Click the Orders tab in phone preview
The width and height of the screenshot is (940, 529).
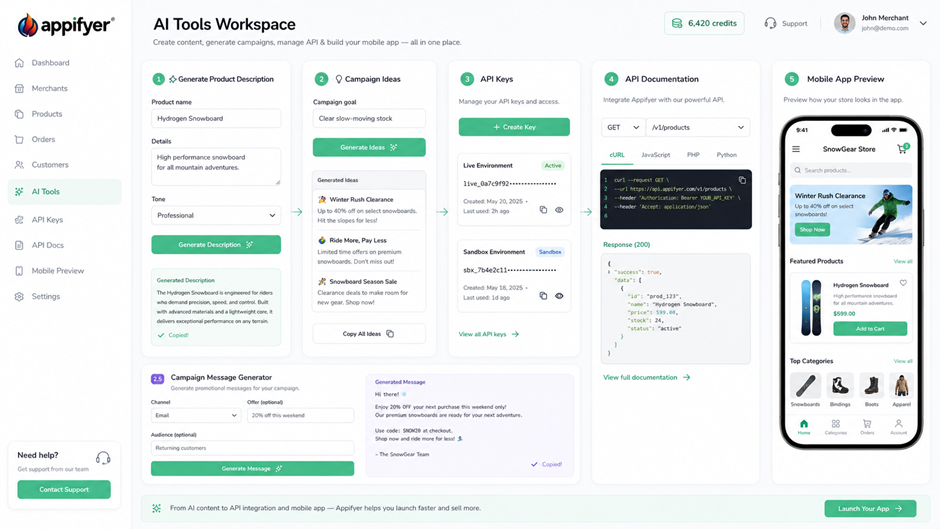click(x=867, y=427)
